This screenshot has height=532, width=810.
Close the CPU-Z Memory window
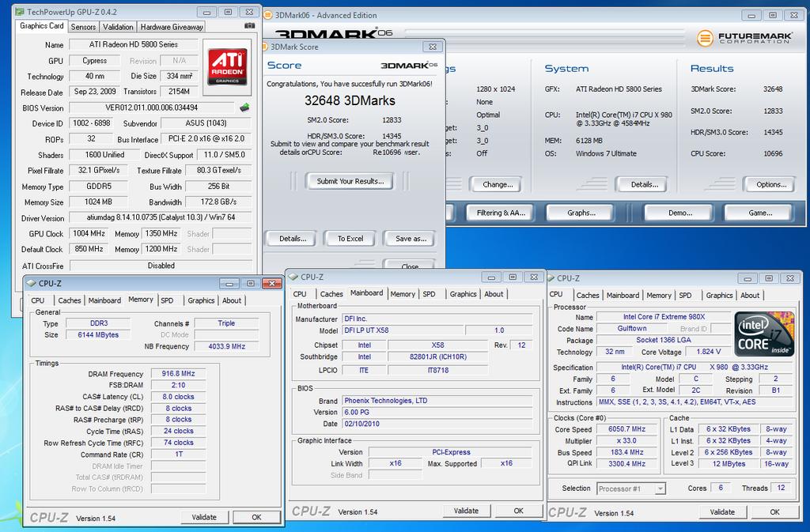coord(272,283)
